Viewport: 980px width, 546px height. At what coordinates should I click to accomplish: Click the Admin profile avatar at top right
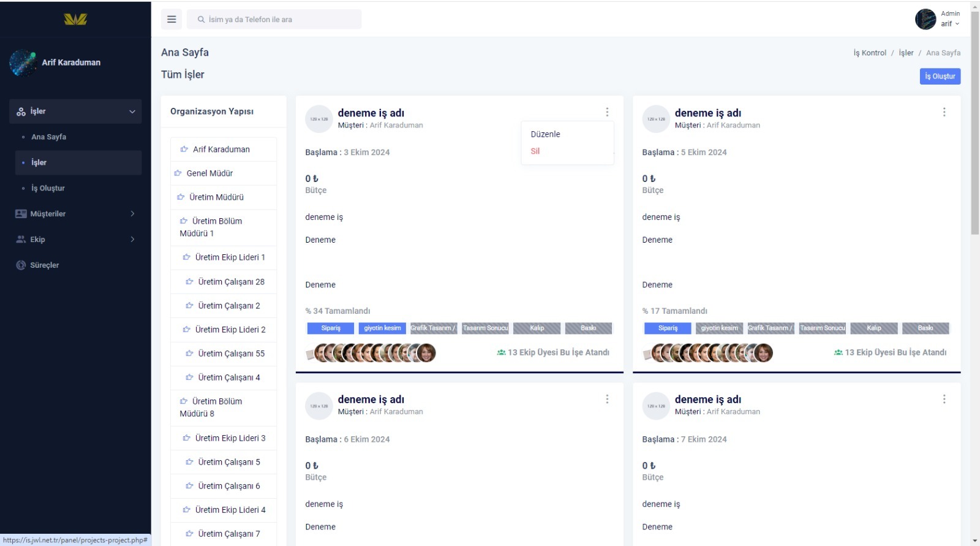pyautogui.click(x=925, y=19)
